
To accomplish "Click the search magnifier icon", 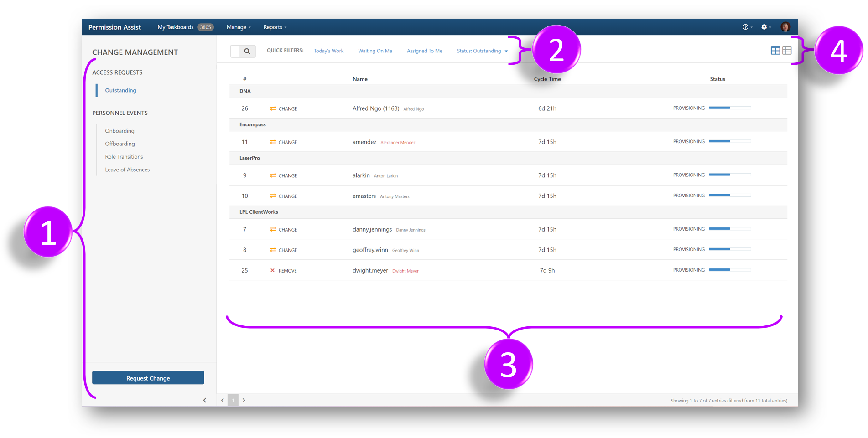I will tap(248, 51).
